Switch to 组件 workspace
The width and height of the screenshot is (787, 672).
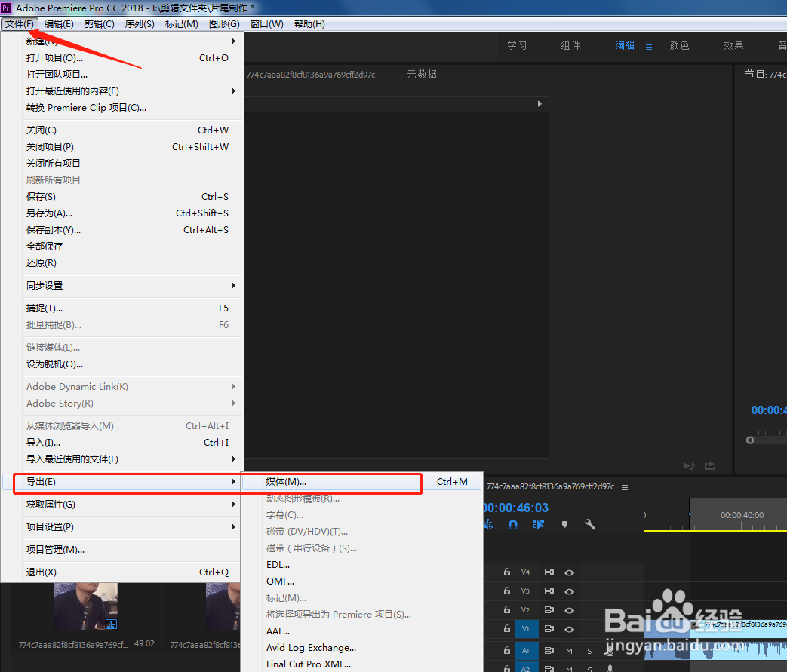(570, 46)
